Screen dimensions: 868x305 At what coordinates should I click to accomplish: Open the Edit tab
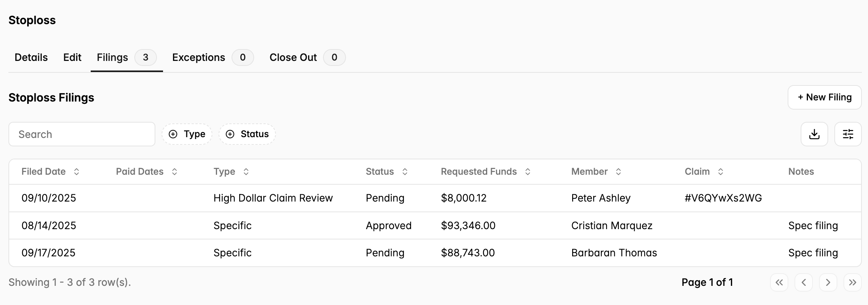[x=72, y=57]
